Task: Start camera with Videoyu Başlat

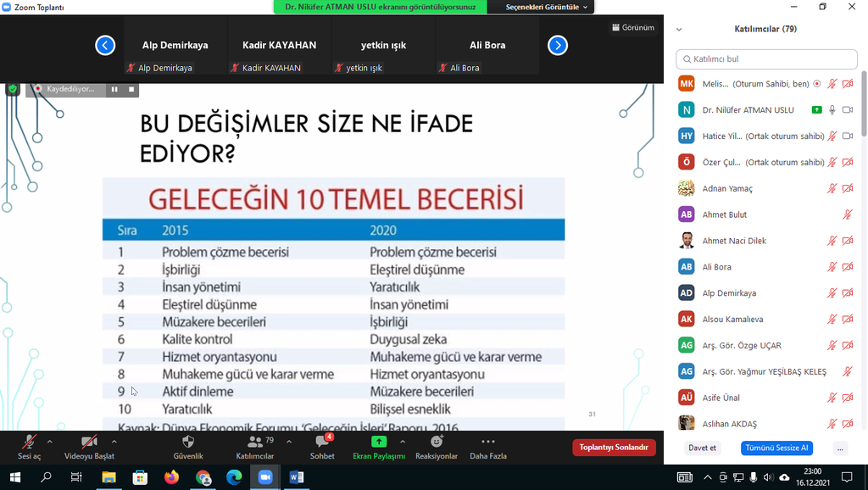Action: click(89, 442)
